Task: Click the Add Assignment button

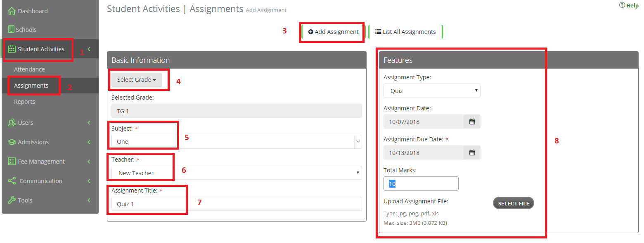Action: coord(334,32)
